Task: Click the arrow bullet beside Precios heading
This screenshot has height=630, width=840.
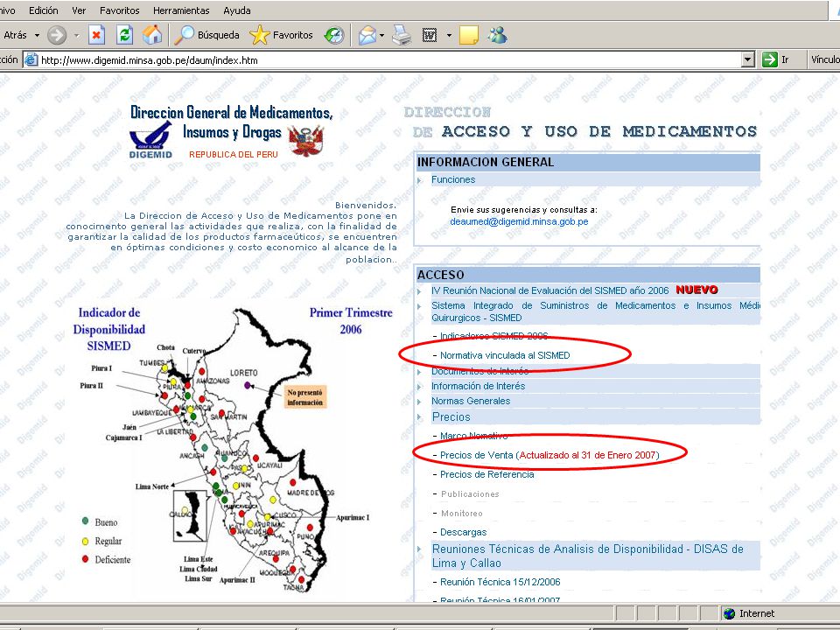Action: coord(419,417)
